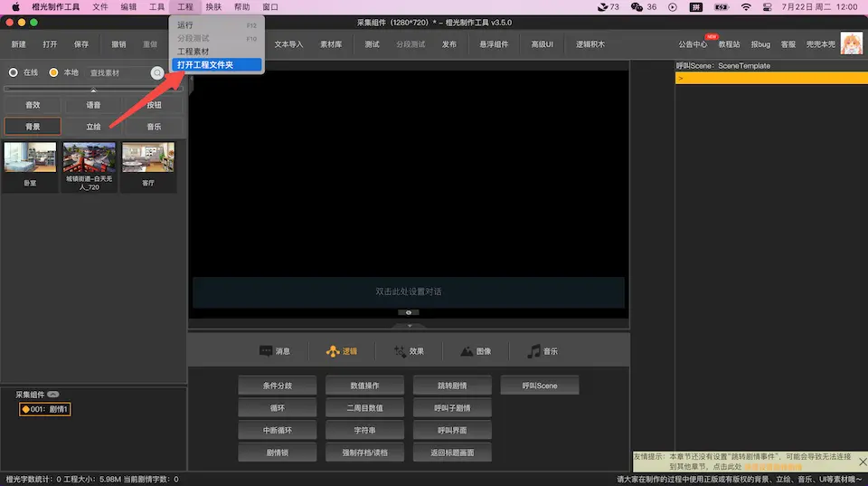Open the 图像 image event tab

pos(476,351)
